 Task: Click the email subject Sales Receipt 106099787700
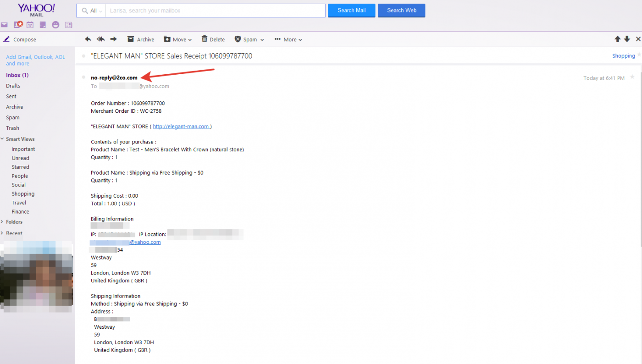tap(172, 56)
